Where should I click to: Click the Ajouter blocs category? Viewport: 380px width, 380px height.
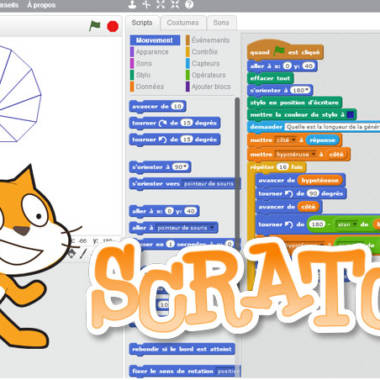point(211,87)
